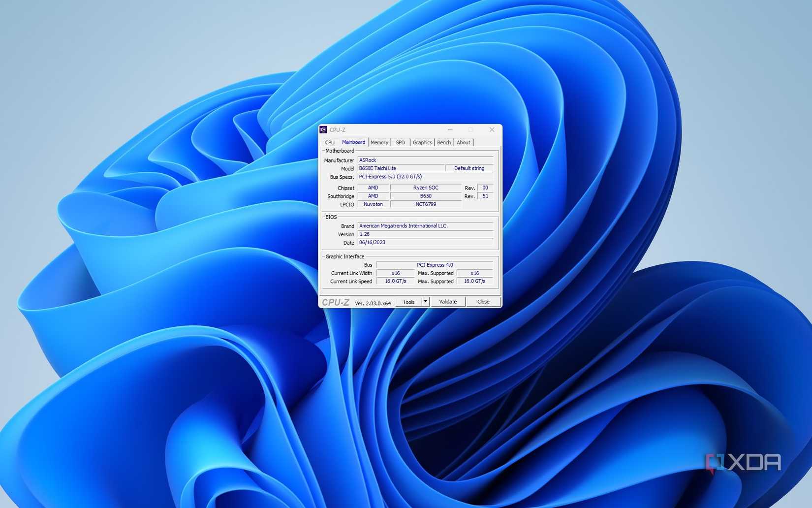This screenshot has width=812, height=508.
Task: Click the Ver. 2.03.0.x64 version text
Action: click(x=373, y=303)
